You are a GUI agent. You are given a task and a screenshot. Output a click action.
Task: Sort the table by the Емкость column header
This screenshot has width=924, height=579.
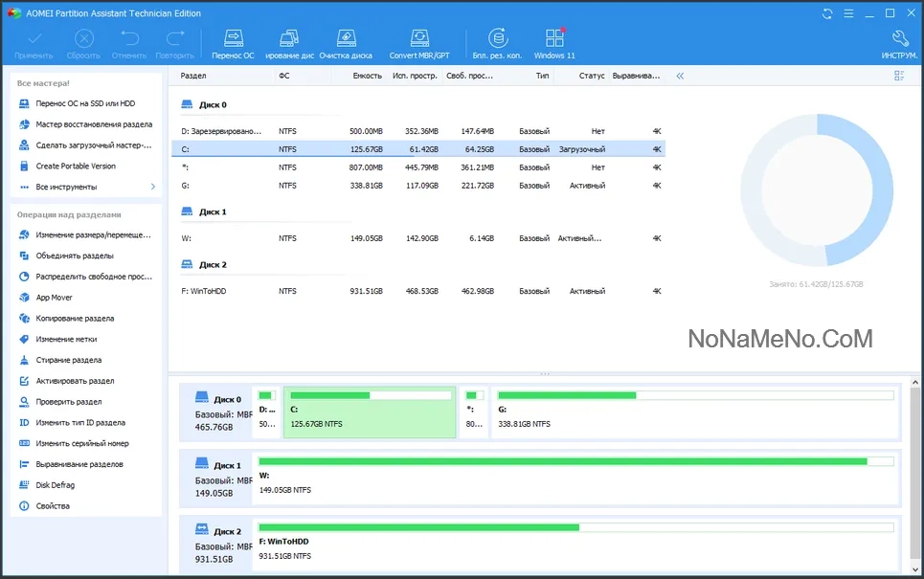tap(367, 76)
